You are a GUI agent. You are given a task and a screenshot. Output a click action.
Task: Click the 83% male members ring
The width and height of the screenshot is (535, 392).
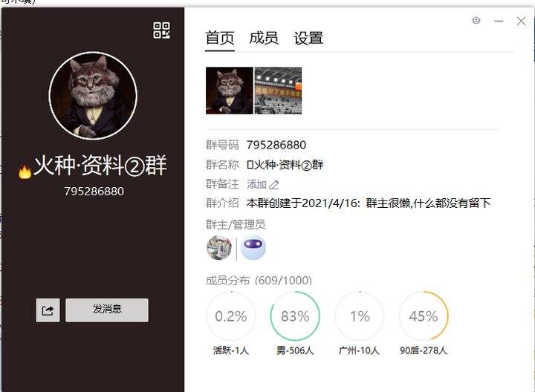click(x=295, y=316)
